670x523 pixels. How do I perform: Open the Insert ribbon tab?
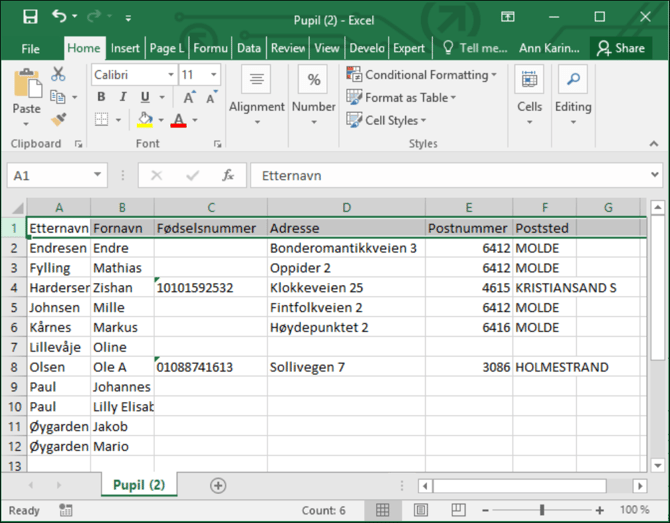[125, 48]
